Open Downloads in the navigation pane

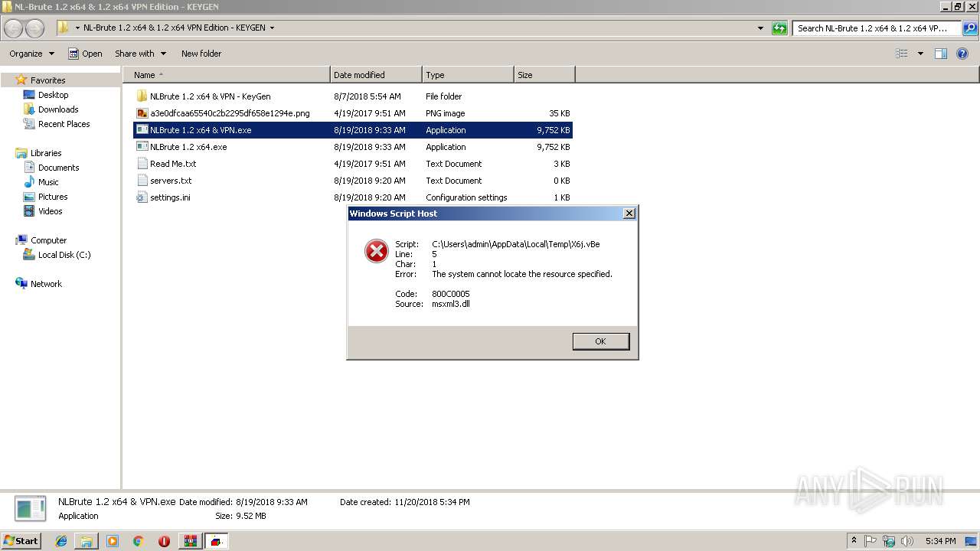(x=58, y=109)
